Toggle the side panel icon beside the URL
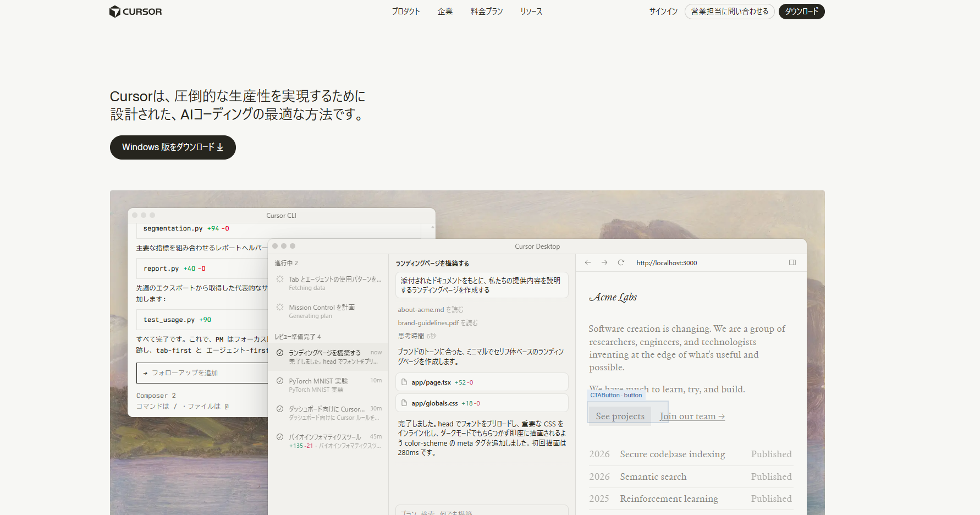This screenshot has height=515, width=980. tap(792, 262)
